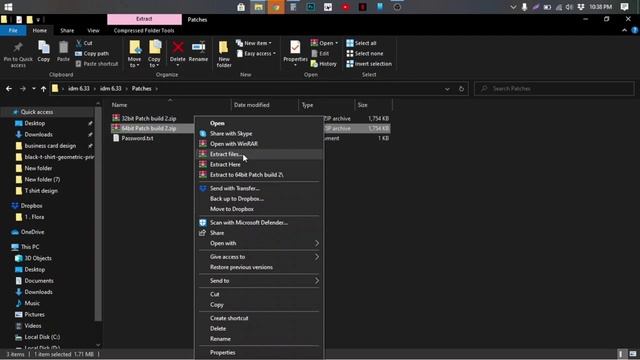
Task: Choose Scan with Microsoft Defender...
Action: click(259, 223)
